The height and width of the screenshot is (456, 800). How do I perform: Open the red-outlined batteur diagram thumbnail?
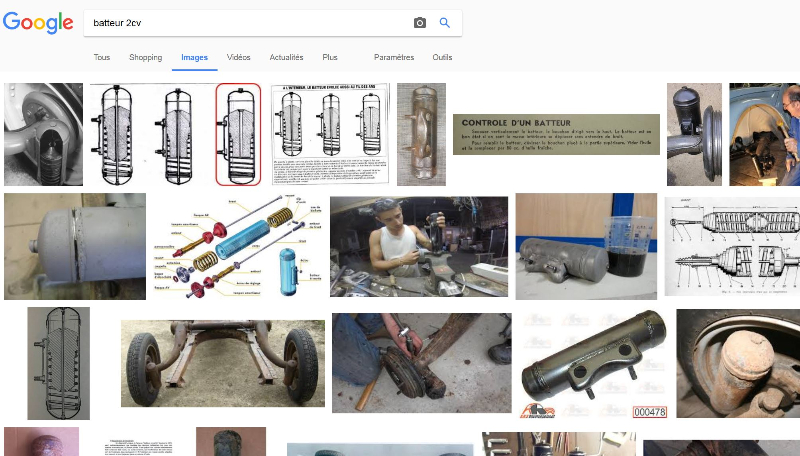click(x=238, y=134)
